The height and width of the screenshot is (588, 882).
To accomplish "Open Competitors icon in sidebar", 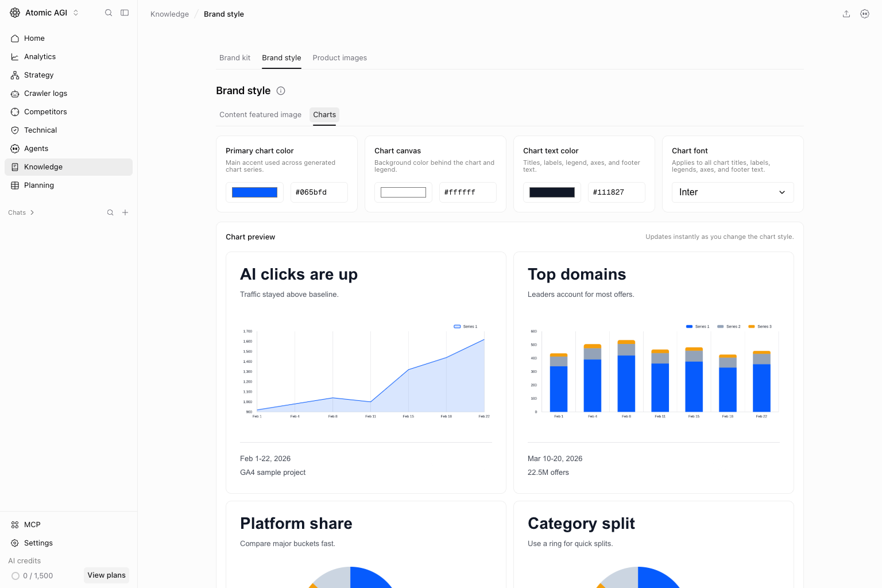I will click(15, 112).
